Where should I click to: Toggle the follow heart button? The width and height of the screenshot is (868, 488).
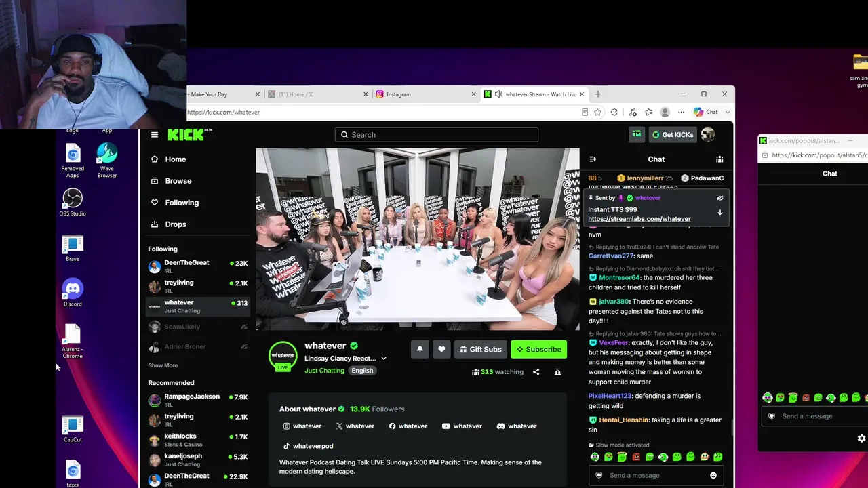click(x=441, y=350)
